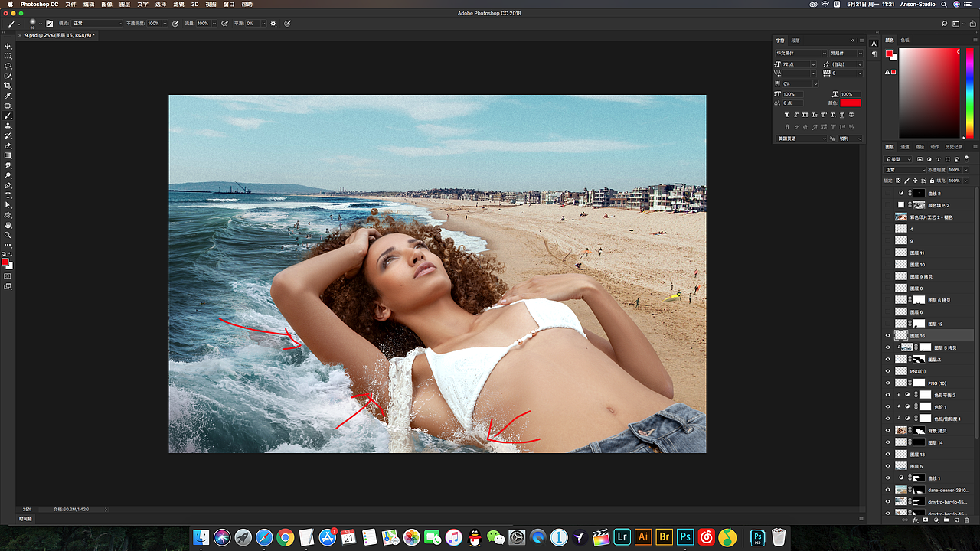The image size is (980, 551).
Task: Select the Move tool in the toolbox
Action: [x=8, y=46]
